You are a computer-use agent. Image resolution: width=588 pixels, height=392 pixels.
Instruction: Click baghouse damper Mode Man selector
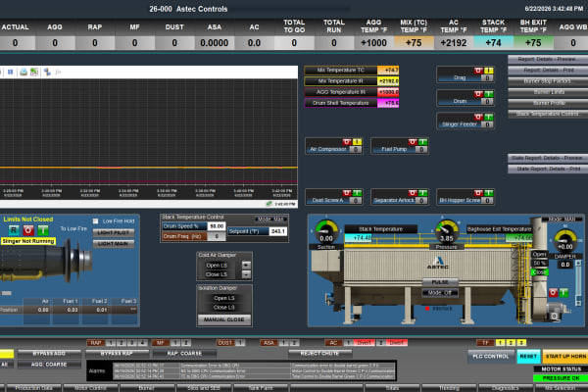tap(562, 220)
